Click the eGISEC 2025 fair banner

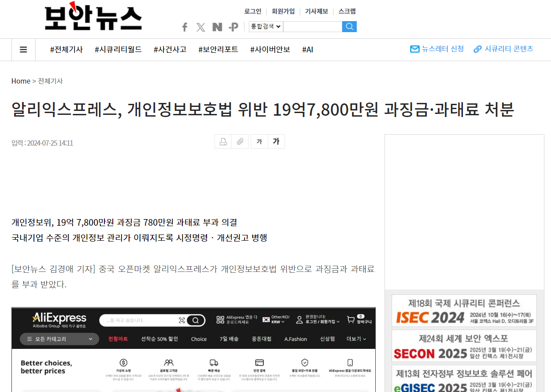pyautogui.click(x=464, y=378)
